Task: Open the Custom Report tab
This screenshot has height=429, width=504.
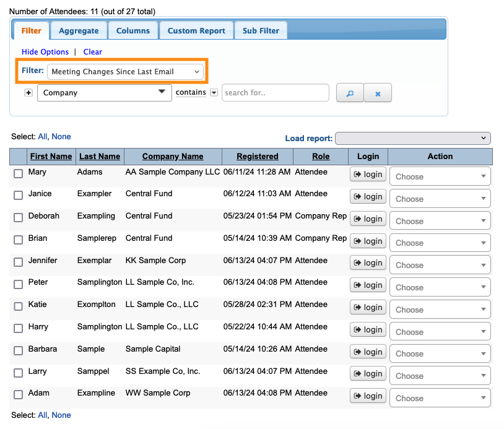Action: click(x=196, y=30)
